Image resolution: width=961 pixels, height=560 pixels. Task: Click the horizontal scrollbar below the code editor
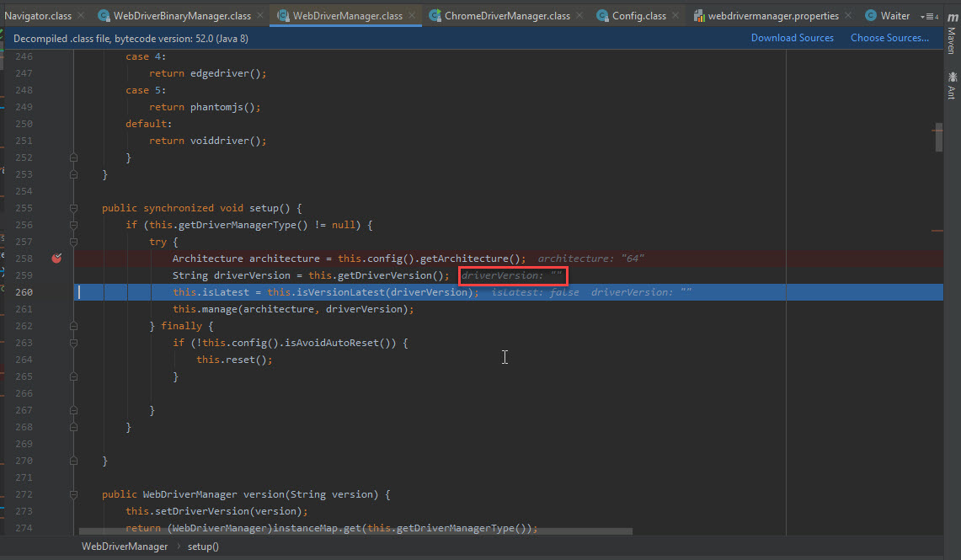[x=354, y=531]
